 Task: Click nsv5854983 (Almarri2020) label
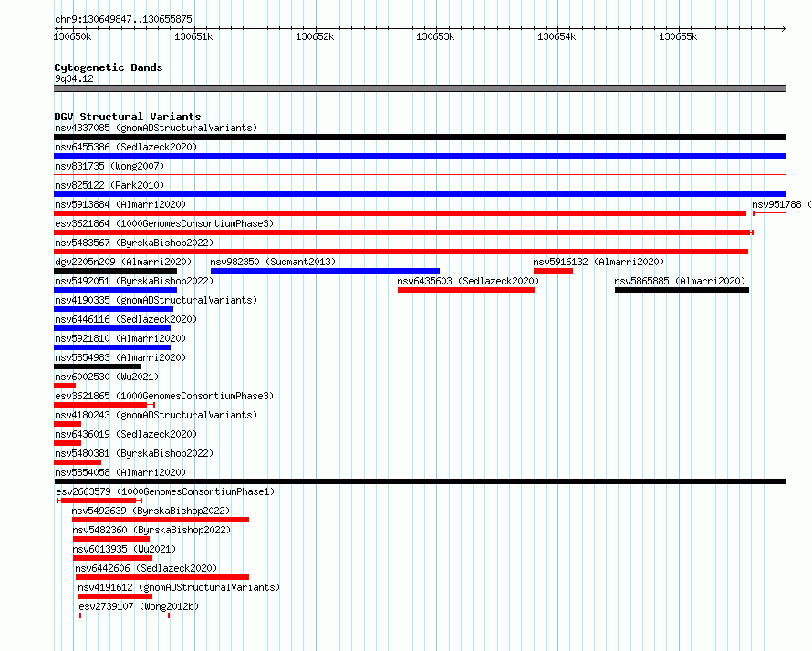pyautogui.click(x=120, y=357)
